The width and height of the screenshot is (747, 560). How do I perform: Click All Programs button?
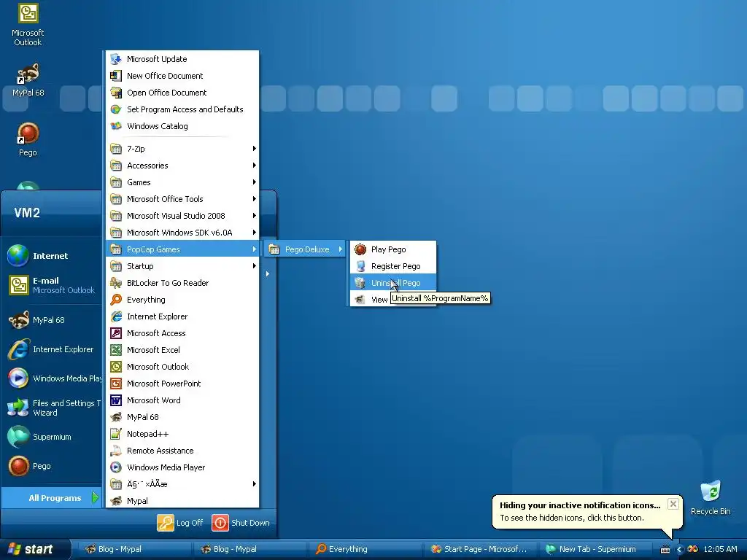coord(52,497)
